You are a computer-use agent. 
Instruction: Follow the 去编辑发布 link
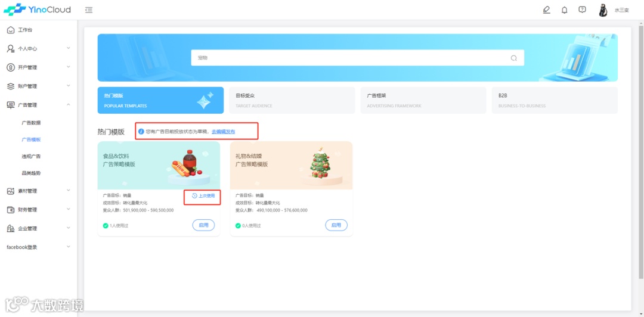point(224,132)
